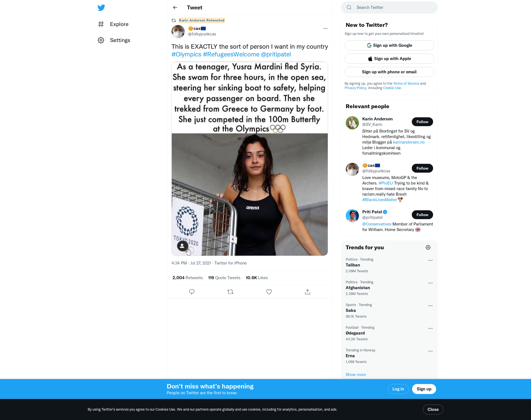Open Trends for you settings gear

coord(428,247)
